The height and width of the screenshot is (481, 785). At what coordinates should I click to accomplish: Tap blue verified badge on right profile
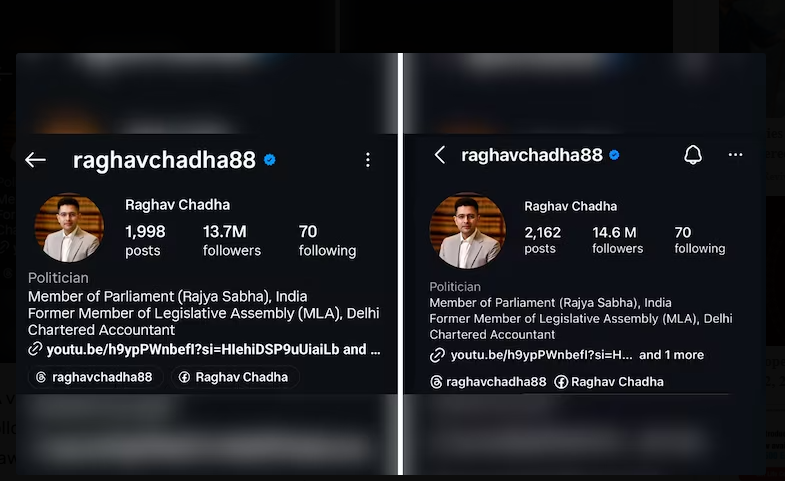[x=614, y=155]
